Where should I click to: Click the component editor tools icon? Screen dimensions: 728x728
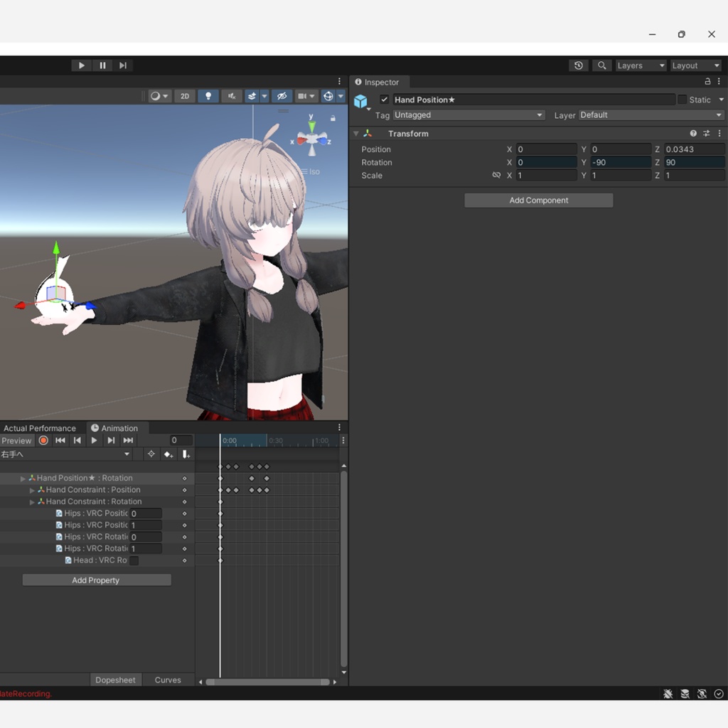pyautogui.click(x=707, y=133)
